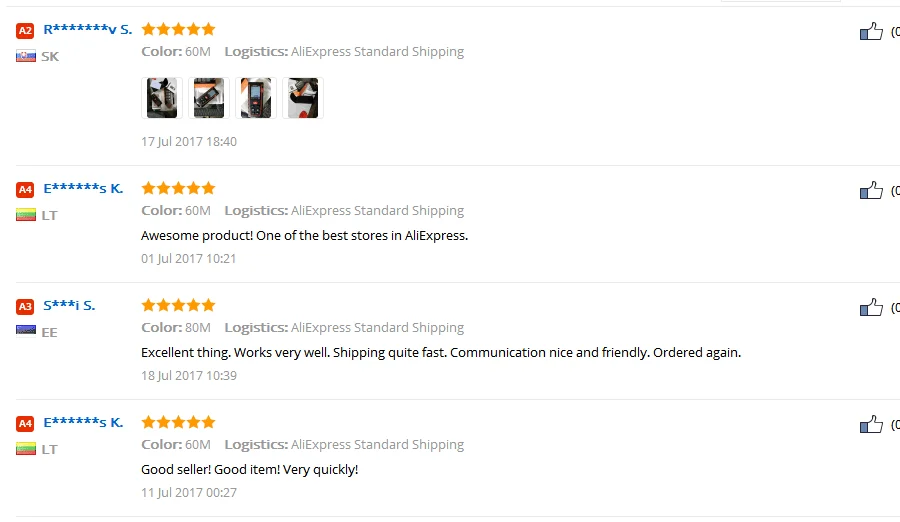Open third review photo thumbnail

256,98
